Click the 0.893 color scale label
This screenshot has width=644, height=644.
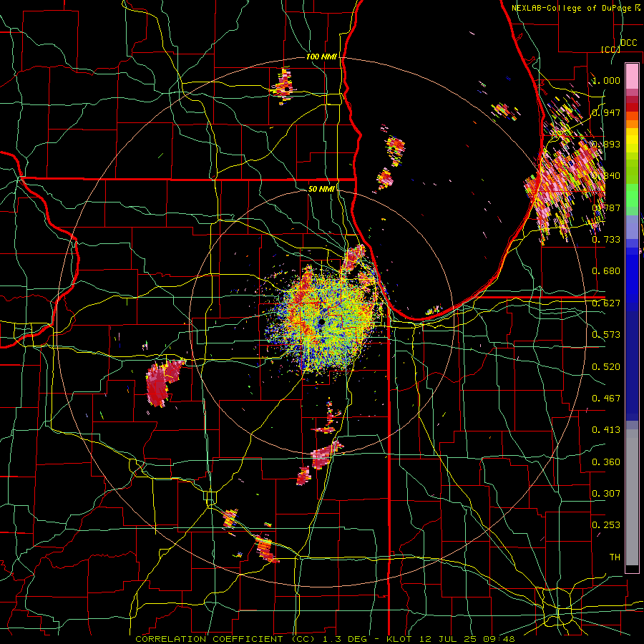pos(606,144)
